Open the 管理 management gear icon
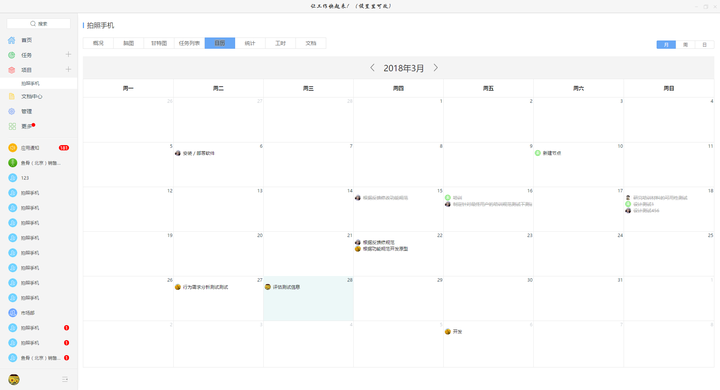This screenshot has width=720, height=390. click(11, 111)
